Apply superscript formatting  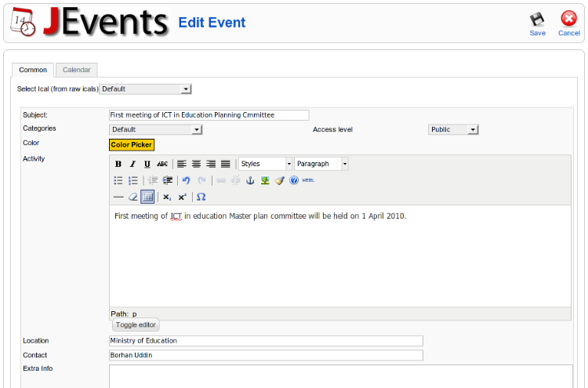click(x=182, y=197)
